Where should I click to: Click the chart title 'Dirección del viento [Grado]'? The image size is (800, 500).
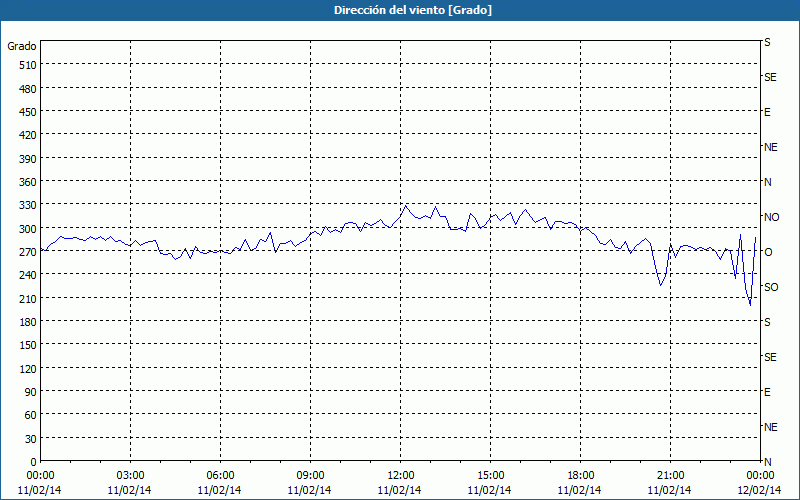point(413,10)
